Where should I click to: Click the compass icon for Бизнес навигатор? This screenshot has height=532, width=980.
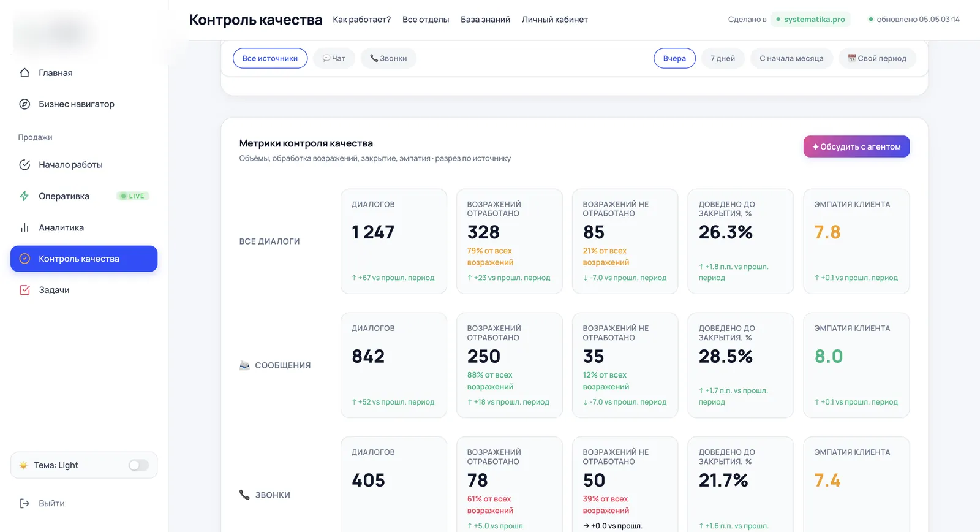tap(24, 104)
